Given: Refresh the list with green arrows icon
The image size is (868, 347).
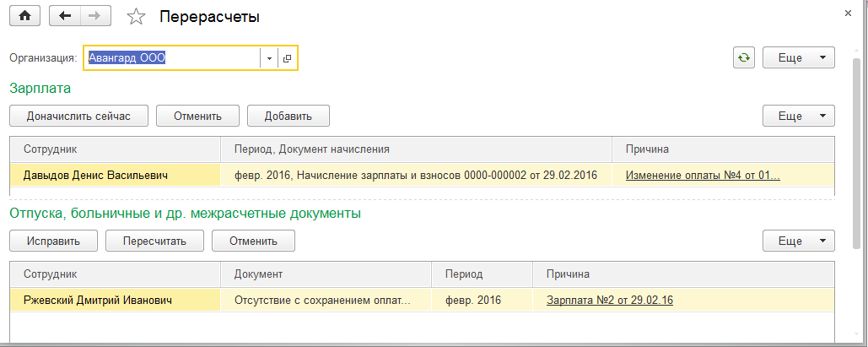Looking at the screenshot, I should [x=743, y=57].
